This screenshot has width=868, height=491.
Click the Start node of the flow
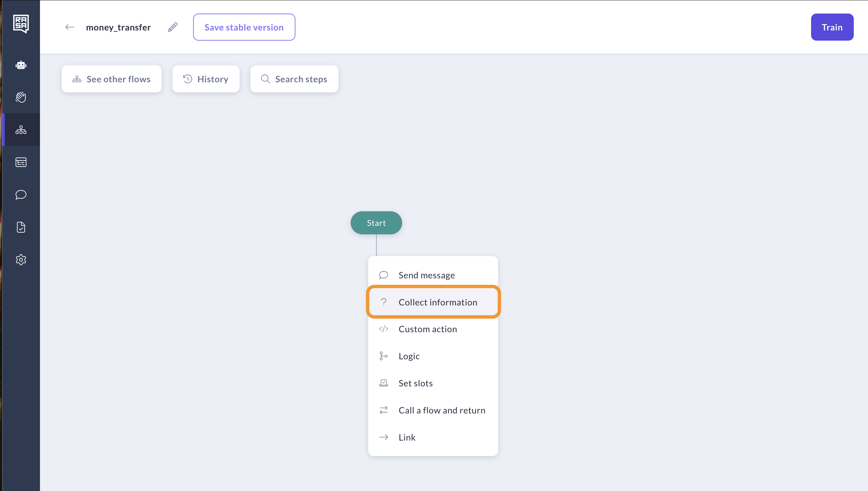376,222
